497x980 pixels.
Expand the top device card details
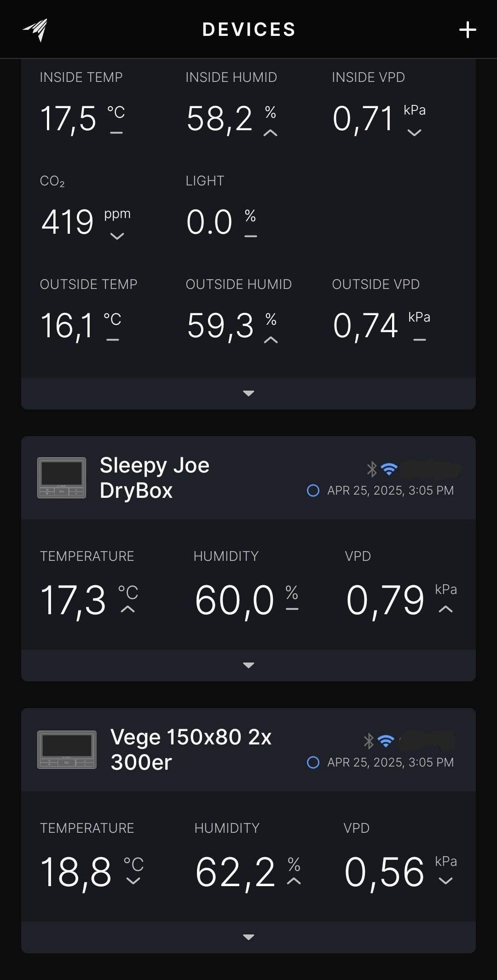[248, 393]
